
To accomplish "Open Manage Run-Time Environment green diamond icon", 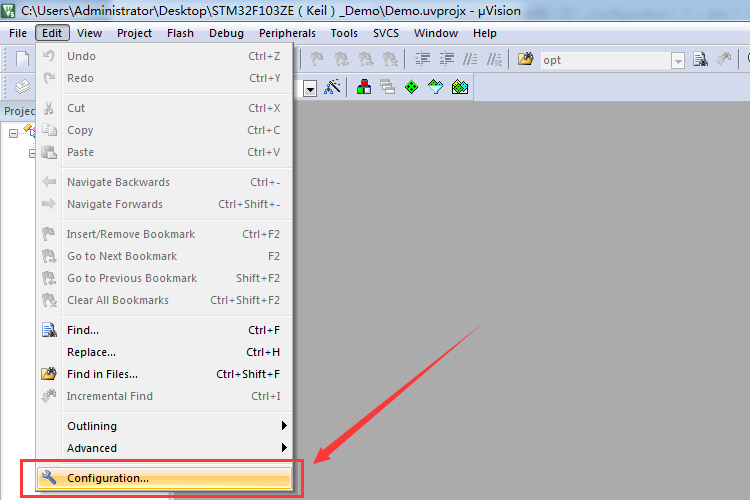I will (x=411, y=87).
